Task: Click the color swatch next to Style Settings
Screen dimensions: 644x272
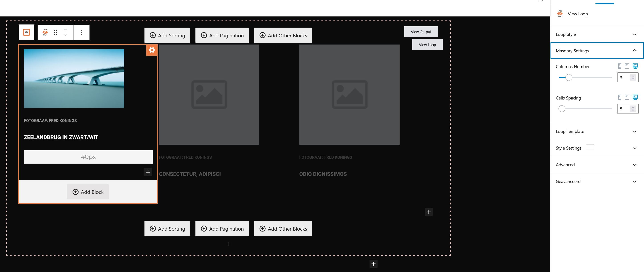Action: (x=590, y=147)
